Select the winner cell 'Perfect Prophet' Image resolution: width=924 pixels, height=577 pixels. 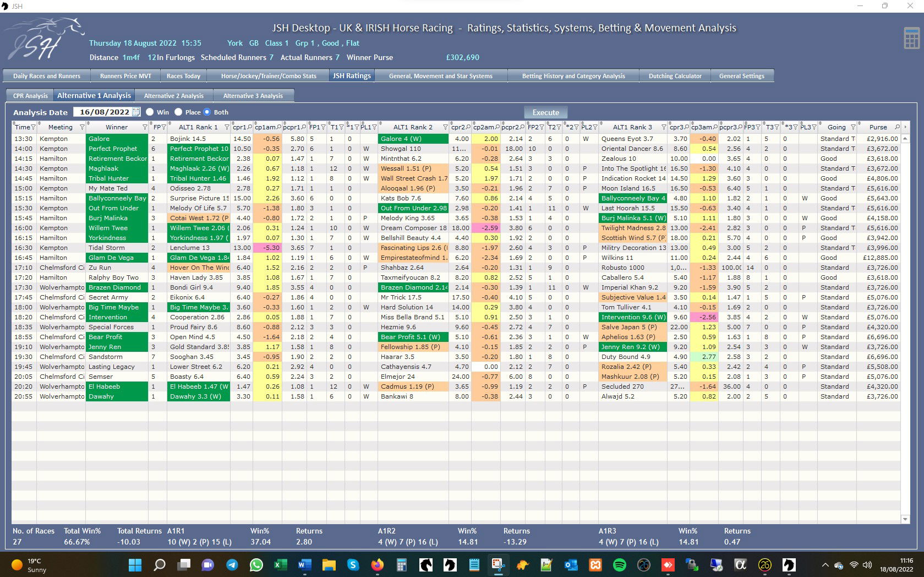(x=117, y=149)
